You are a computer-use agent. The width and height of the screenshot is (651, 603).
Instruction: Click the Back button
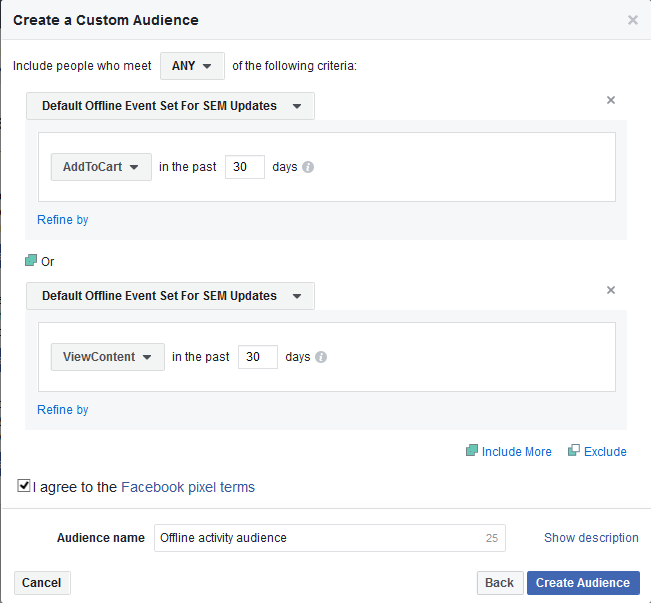point(499,583)
